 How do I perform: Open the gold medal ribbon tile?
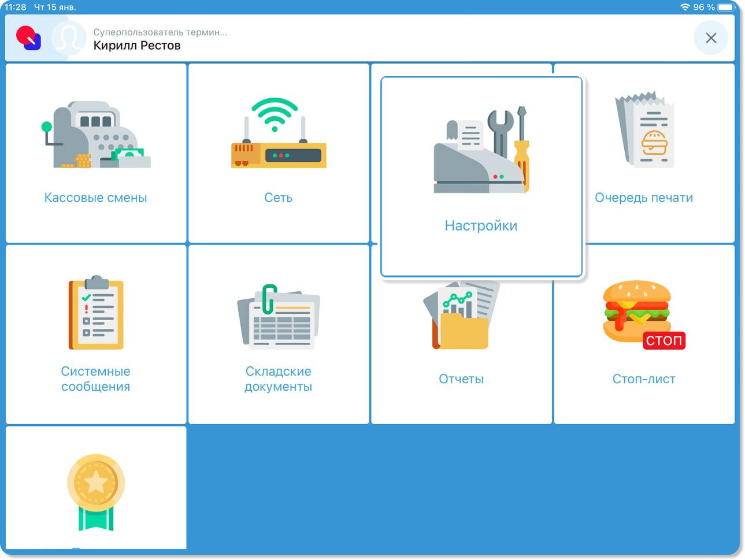tap(96, 492)
